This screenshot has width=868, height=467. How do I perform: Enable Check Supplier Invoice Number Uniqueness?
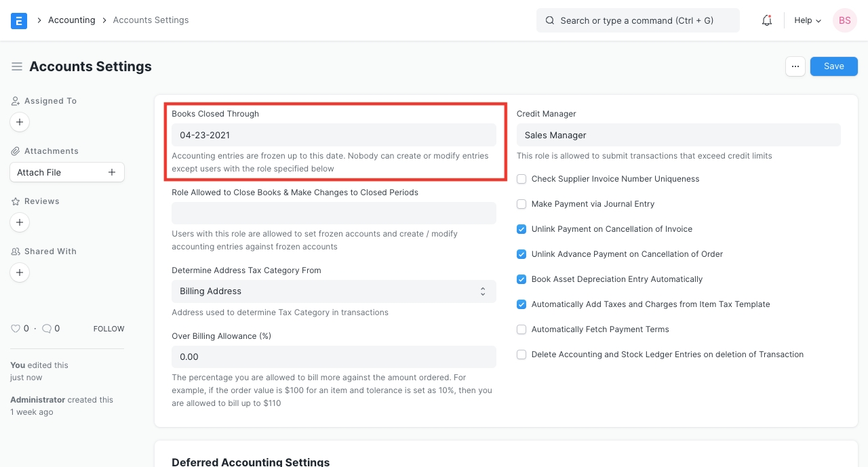pyautogui.click(x=521, y=179)
